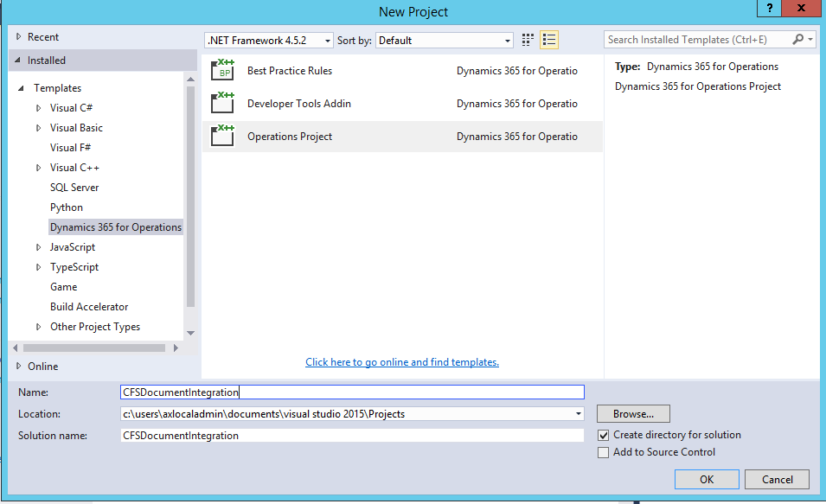Switch to medium icons list view
The height and width of the screenshot is (504, 826).
click(x=549, y=40)
